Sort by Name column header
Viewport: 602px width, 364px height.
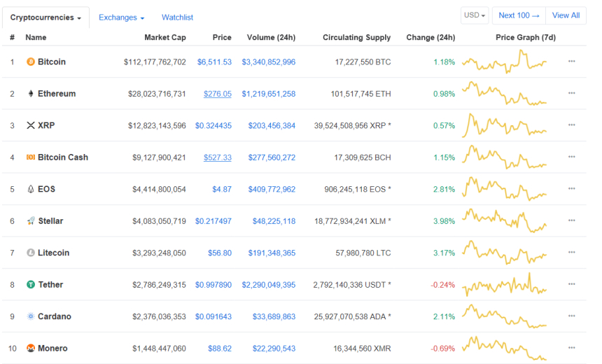tap(36, 38)
